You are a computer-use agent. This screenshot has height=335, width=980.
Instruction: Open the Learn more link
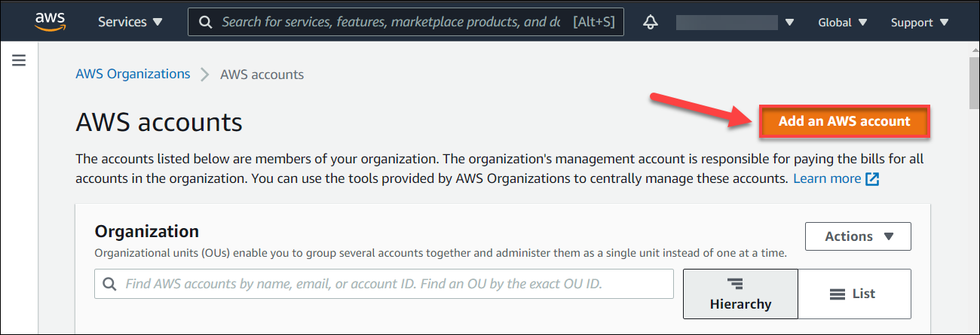827,178
